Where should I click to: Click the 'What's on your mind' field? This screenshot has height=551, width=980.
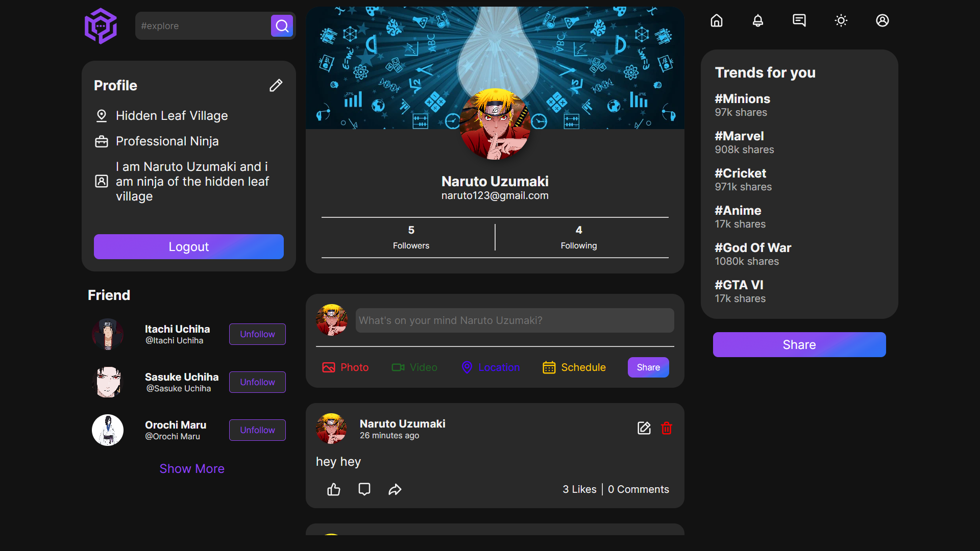(x=514, y=320)
